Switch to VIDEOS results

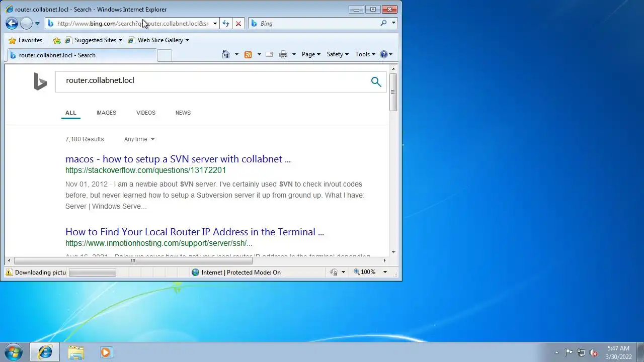[x=146, y=113]
